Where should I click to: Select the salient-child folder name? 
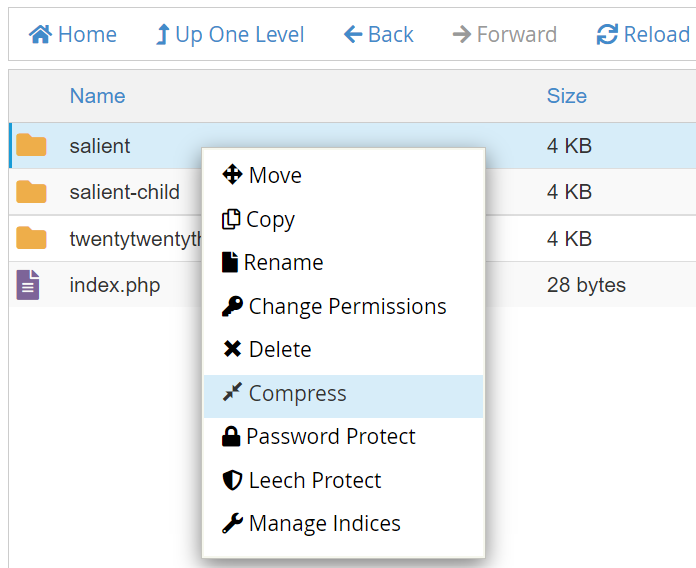pos(125,192)
